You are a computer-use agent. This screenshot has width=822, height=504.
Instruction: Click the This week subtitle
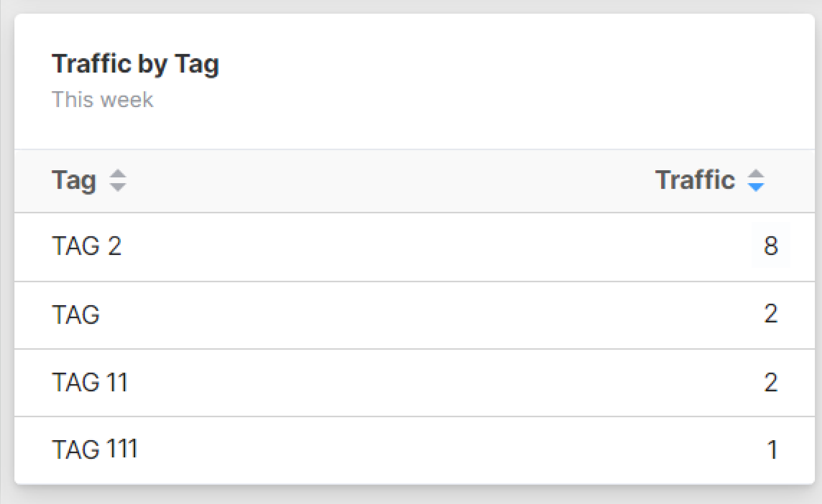102,99
